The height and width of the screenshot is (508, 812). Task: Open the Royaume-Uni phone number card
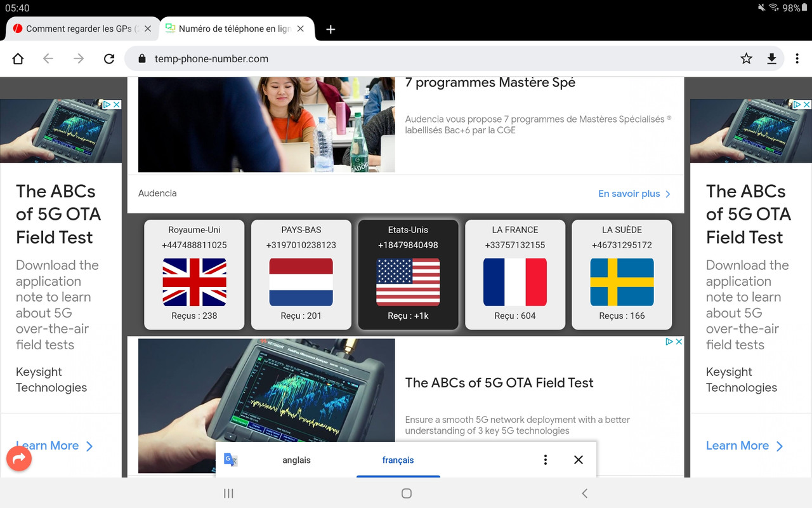(x=194, y=274)
